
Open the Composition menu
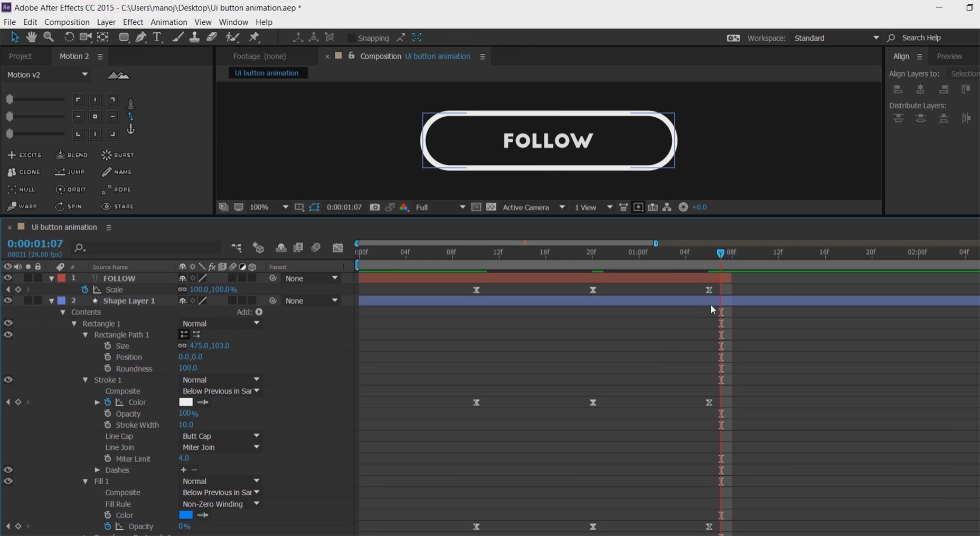point(67,22)
